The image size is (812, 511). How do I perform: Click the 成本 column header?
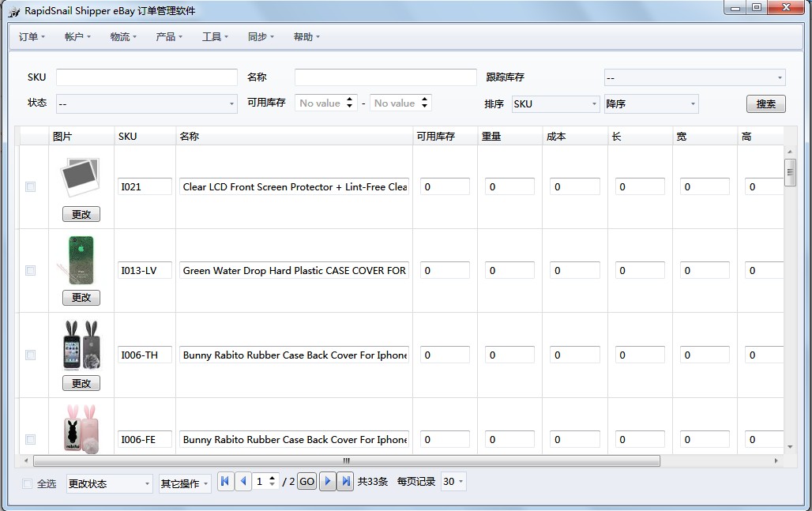[575, 136]
